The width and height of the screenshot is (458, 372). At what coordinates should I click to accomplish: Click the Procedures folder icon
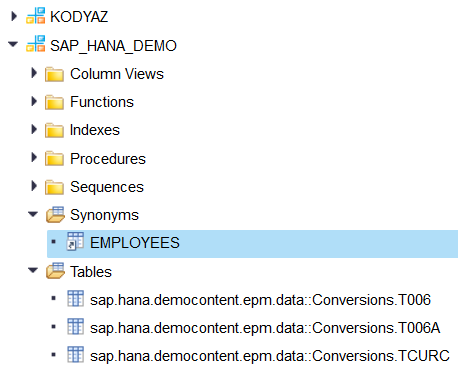tap(54, 158)
